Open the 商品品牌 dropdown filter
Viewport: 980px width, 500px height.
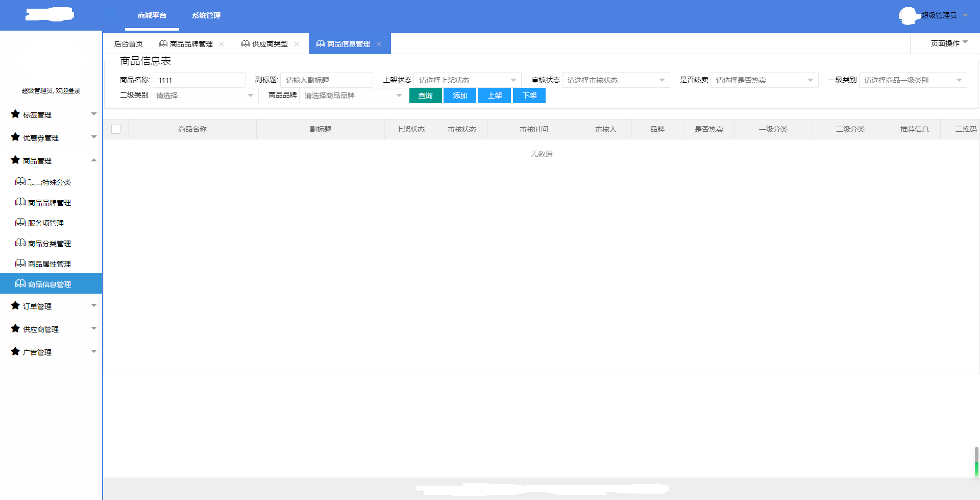point(353,96)
